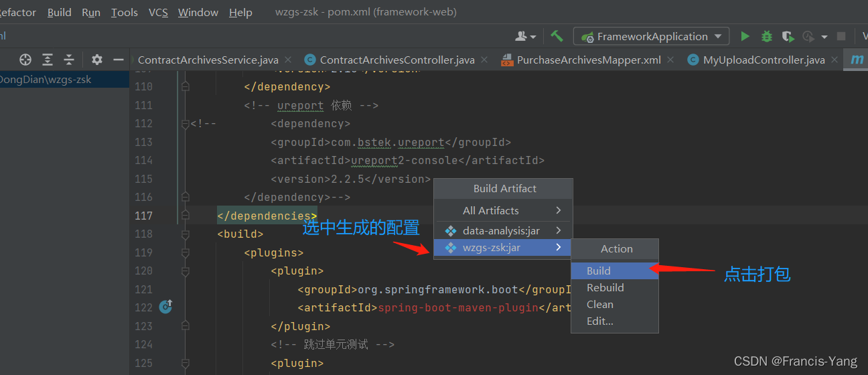Close the PurchaseArchivesMapper.xml tab
Image resolution: width=868 pixels, height=375 pixels.
[x=670, y=60]
